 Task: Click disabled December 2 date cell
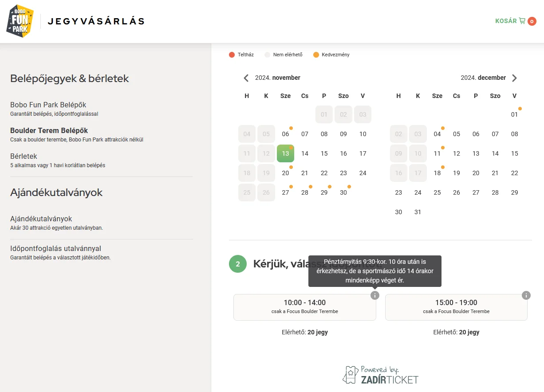398,134
